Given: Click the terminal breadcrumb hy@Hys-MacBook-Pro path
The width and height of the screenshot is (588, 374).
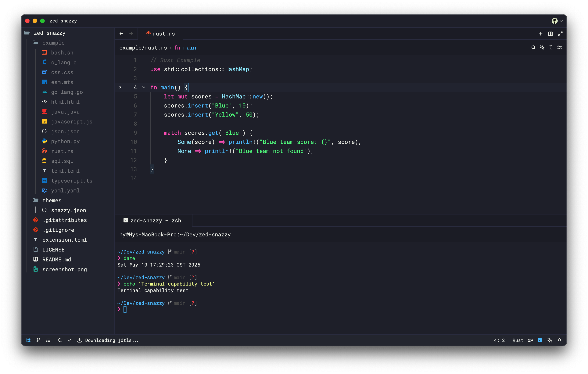Looking at the screenshot, I should tap(175, 235).
